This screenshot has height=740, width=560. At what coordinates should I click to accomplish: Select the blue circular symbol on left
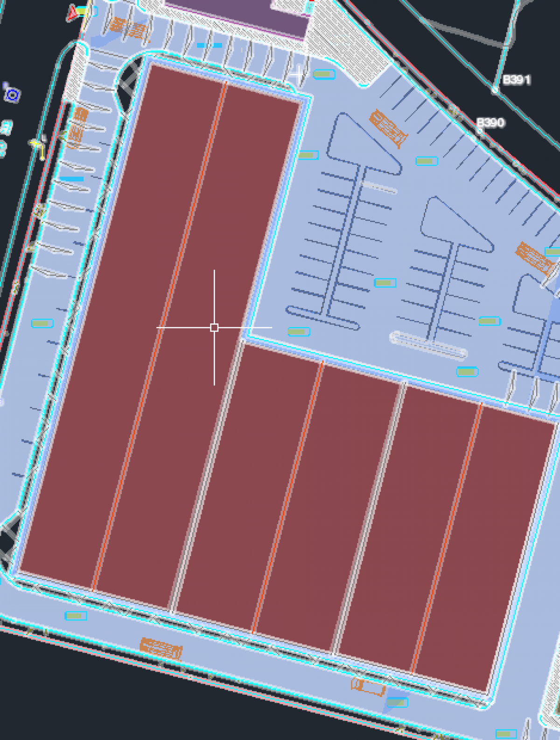tap(13, 96)
